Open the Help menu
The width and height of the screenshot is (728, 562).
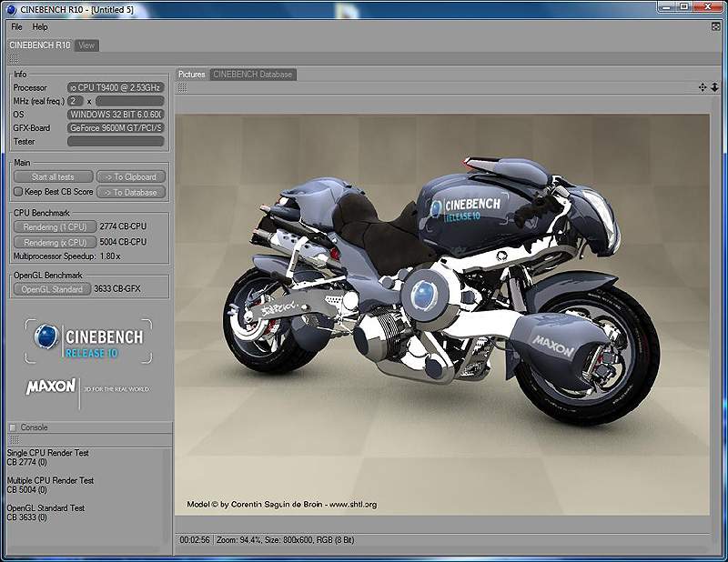click(x=40, y=27)
